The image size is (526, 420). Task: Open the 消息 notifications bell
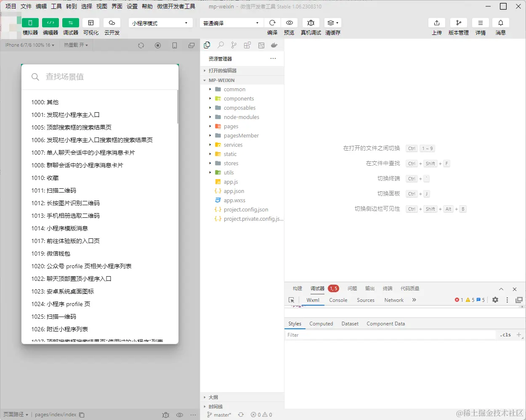501,23
